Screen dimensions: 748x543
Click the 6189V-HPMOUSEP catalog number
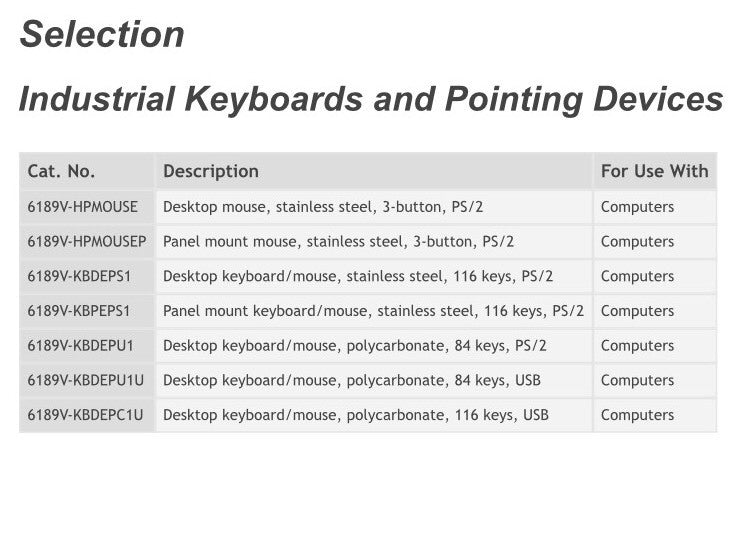(87, 241)
